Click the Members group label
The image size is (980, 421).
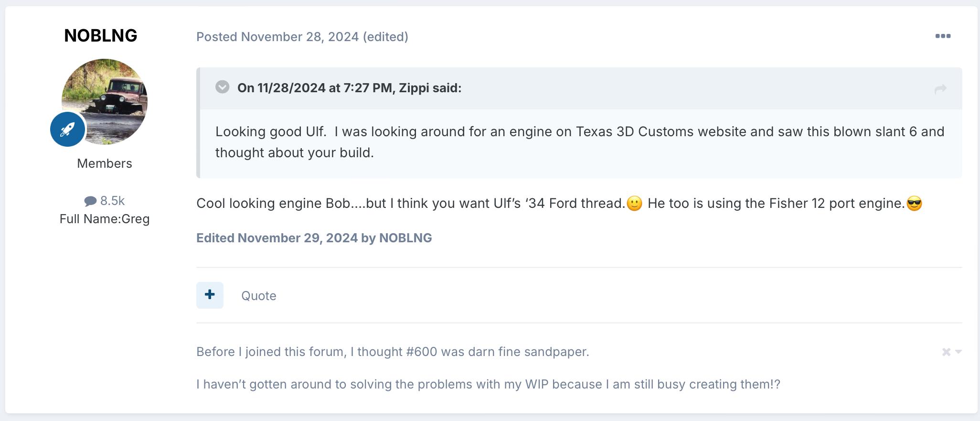(x=105, y=163)
